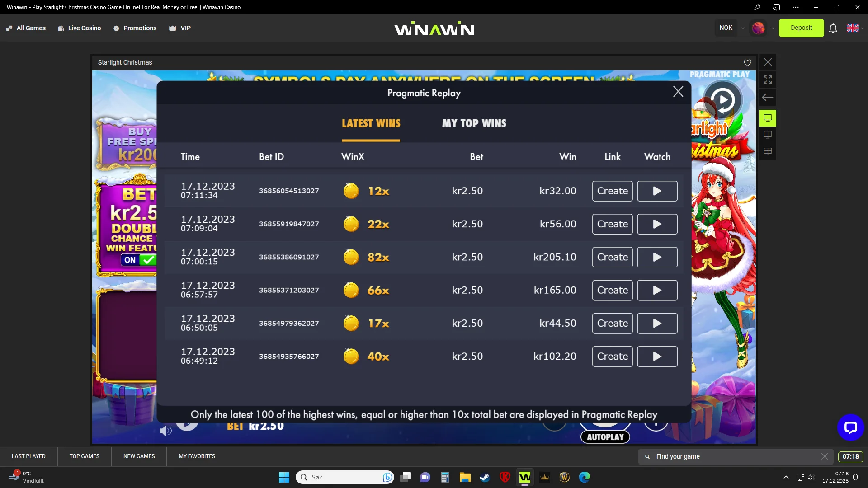Create link for the kr165.00 win
868x488 pixels.
613,290
